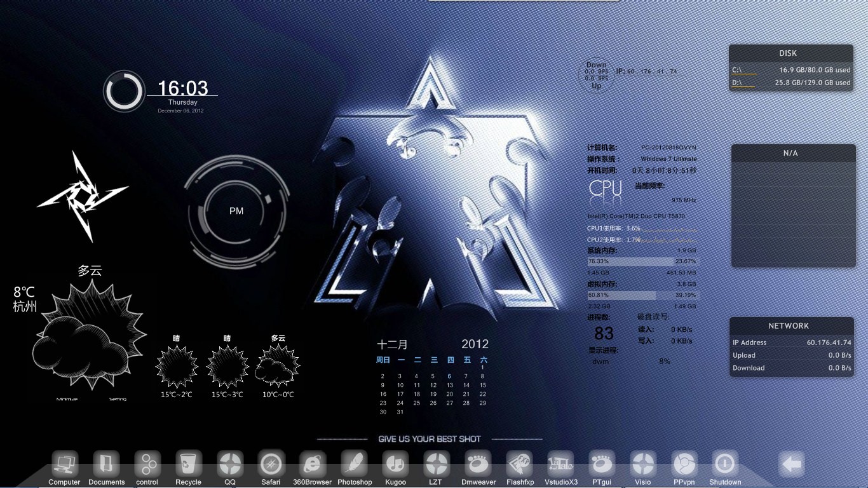Select date 25 in the calendar
Screen dimensions: 868x488
pos(417,403)
